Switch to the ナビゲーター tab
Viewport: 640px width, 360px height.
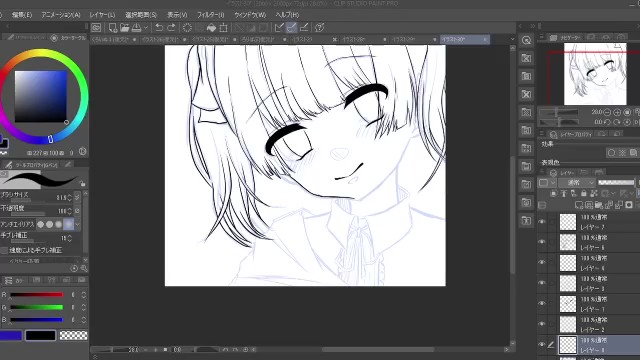pos(565,38)
